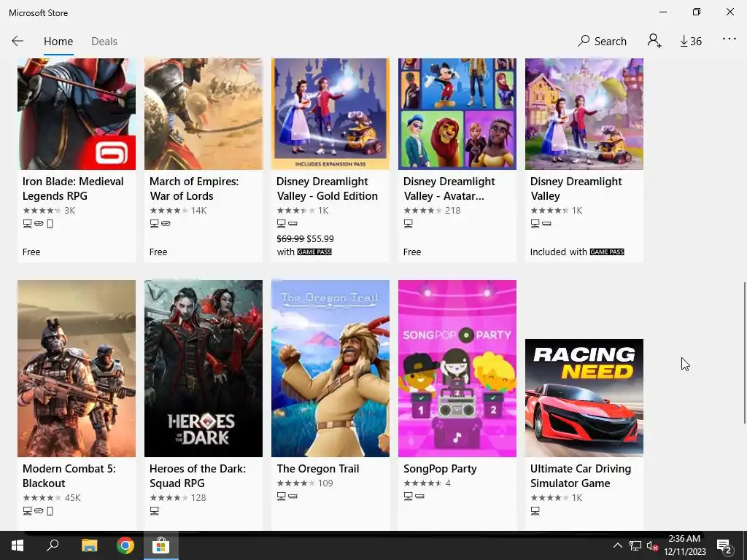Click Heroes of the Dark: Squad RPG title

pos(198,475)
